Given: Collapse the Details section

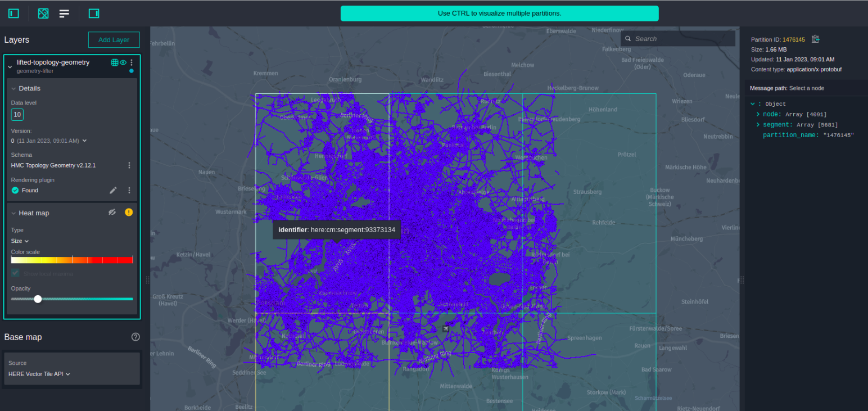Looking at the screenshot, I should tap(14, 89).
